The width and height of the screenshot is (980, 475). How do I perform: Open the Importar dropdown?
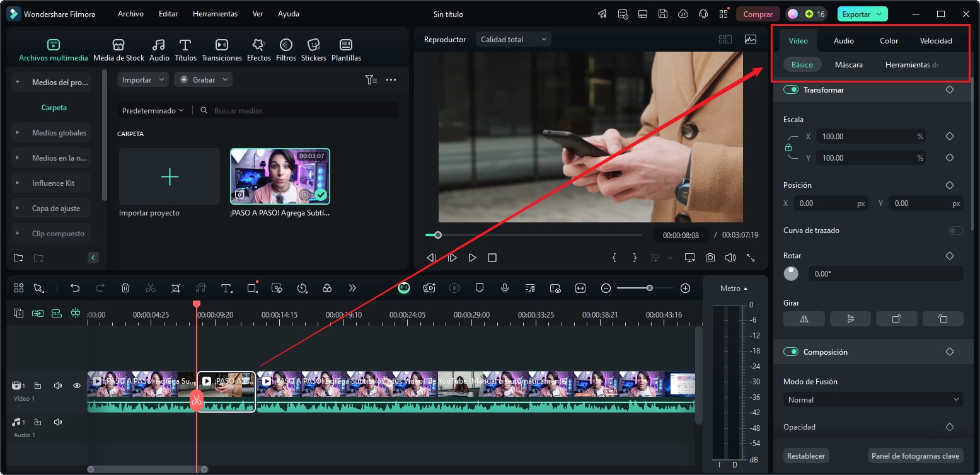(143, 80)
